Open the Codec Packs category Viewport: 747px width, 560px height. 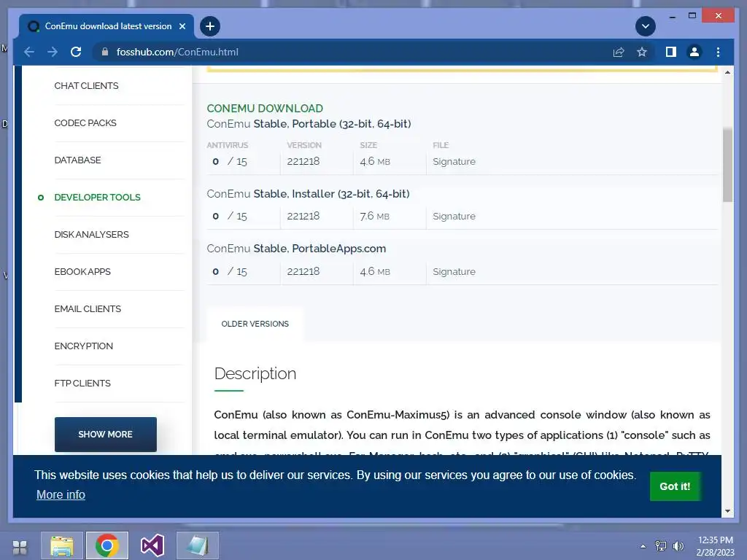(85, 122)
